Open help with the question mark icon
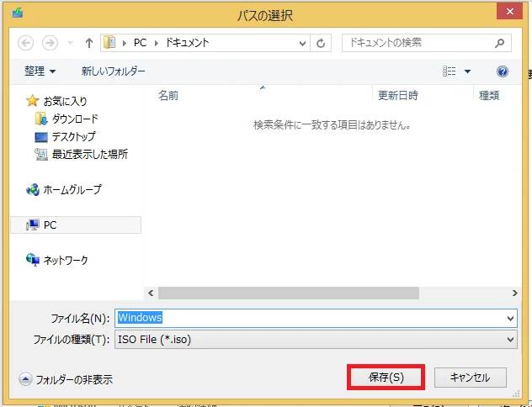This screenshot has width=532, height=407. click(x=503, y=71)
